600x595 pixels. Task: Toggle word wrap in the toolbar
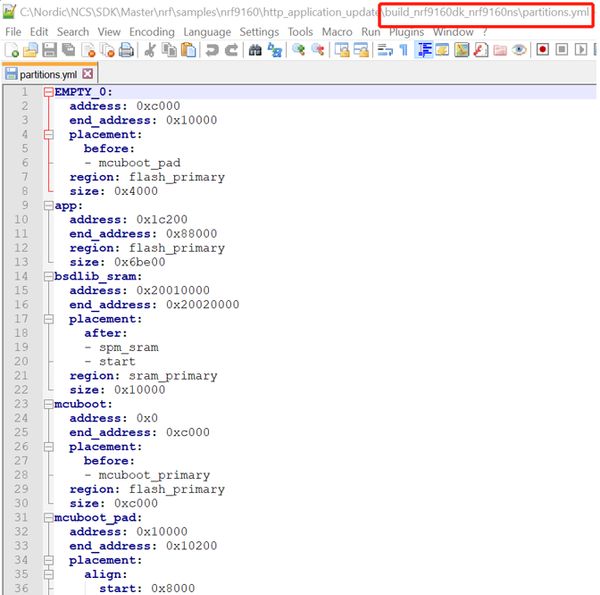tap(385, 50)
